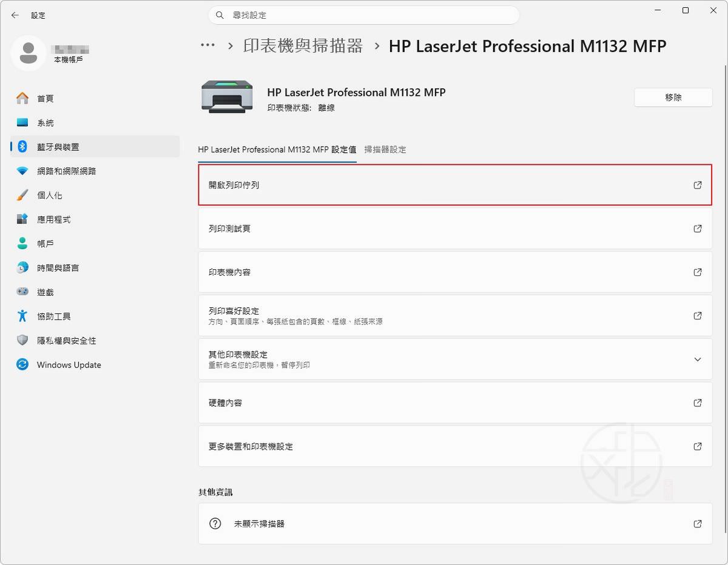Click the 藍牙與裝置 Bluetooth icon
This screenshot has width=728, height=565.
click(22, 147)
